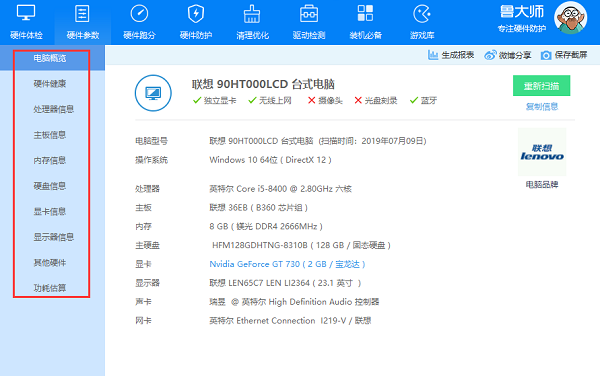Click the Lenovo brand logo
The width and height of the screenshot is (600, 376).
pyautogui.click(x=542, y=152)
